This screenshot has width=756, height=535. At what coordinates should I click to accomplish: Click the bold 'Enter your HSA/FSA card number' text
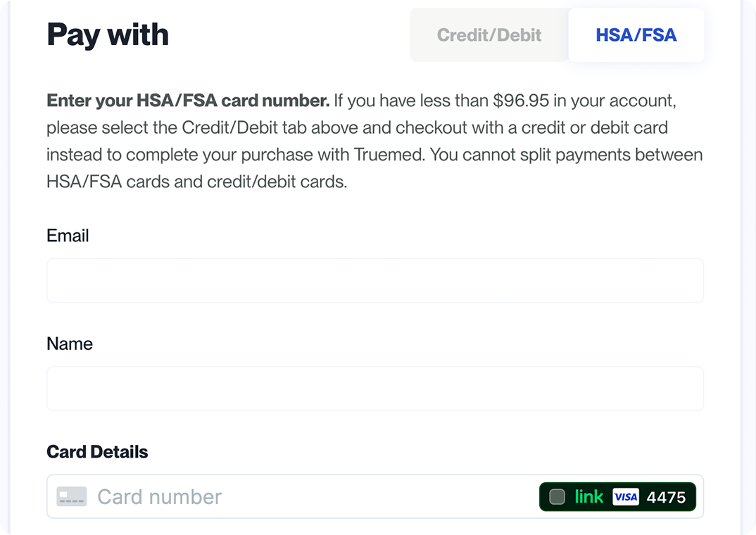pos(188,101)
